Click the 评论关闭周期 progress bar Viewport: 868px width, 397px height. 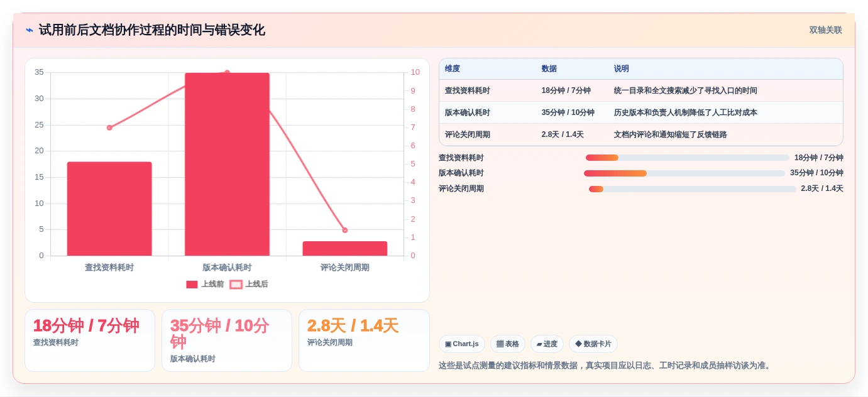tap(693, 188)
